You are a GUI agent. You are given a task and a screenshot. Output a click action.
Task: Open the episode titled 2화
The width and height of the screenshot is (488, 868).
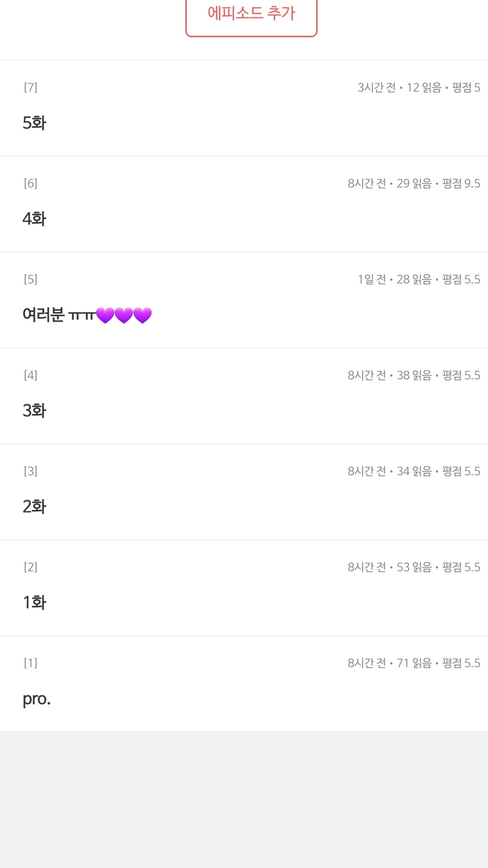pos(34,507)
